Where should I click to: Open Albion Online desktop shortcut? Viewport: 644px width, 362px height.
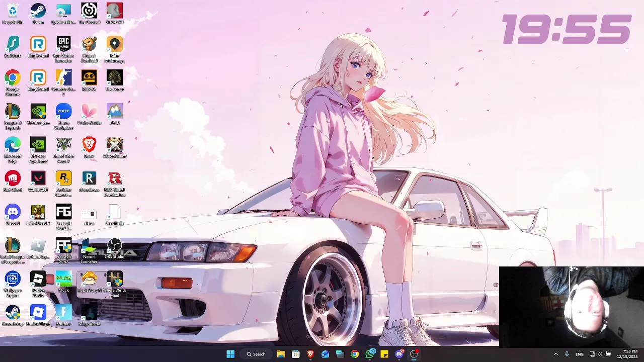pyautogui.click(x=115, y=148)
